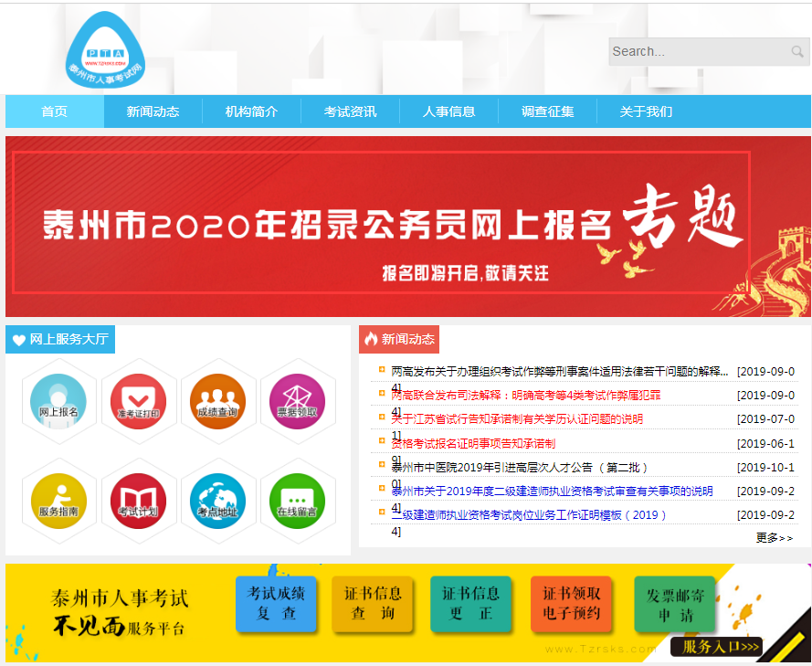Click the 证书信息更正 button
812x666 pixels.
click(x=470, y=603)
